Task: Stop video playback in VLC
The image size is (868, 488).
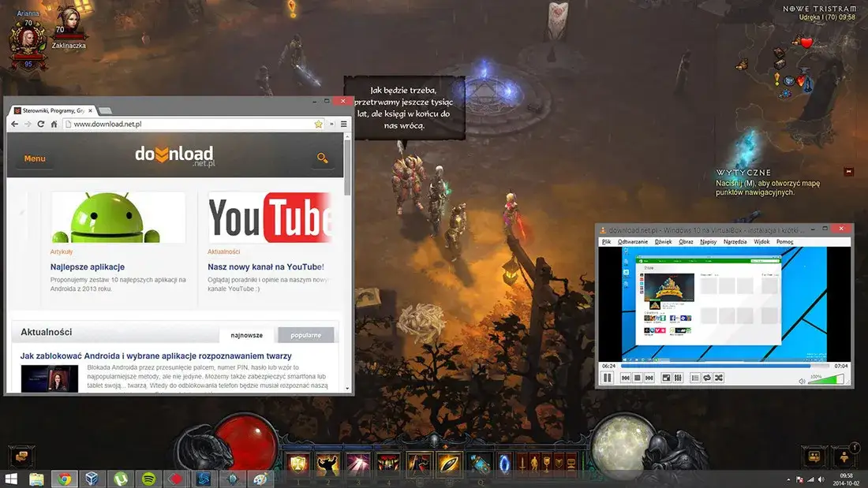Action: click(637, 378)
